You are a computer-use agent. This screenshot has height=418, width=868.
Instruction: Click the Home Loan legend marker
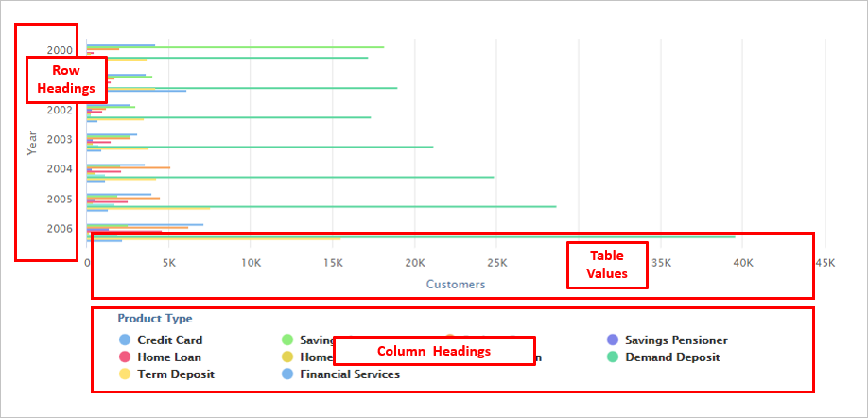pyautogui.click(x=125, y=357)
